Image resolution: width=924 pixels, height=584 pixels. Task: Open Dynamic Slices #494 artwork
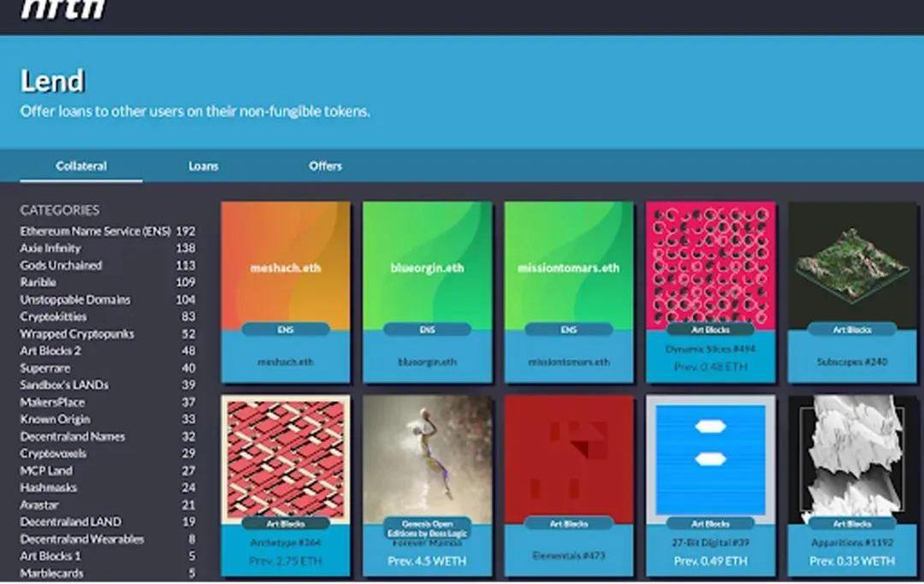pos(710,263)
